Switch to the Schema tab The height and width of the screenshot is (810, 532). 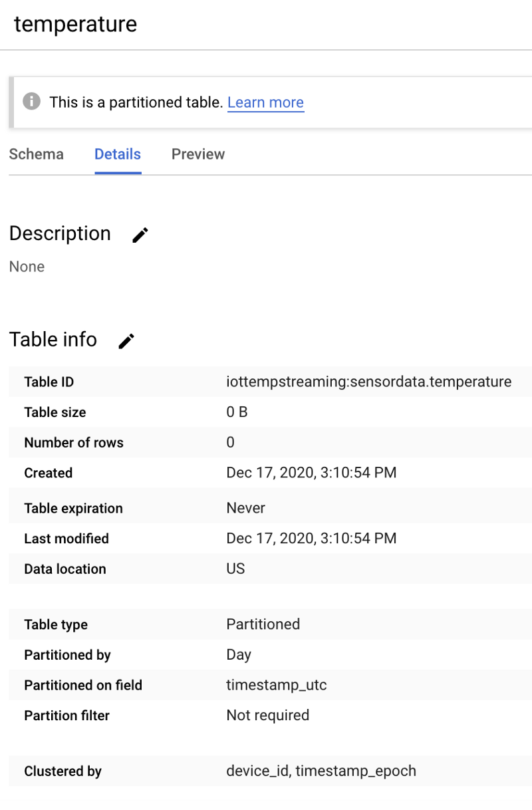pos(37,154)
